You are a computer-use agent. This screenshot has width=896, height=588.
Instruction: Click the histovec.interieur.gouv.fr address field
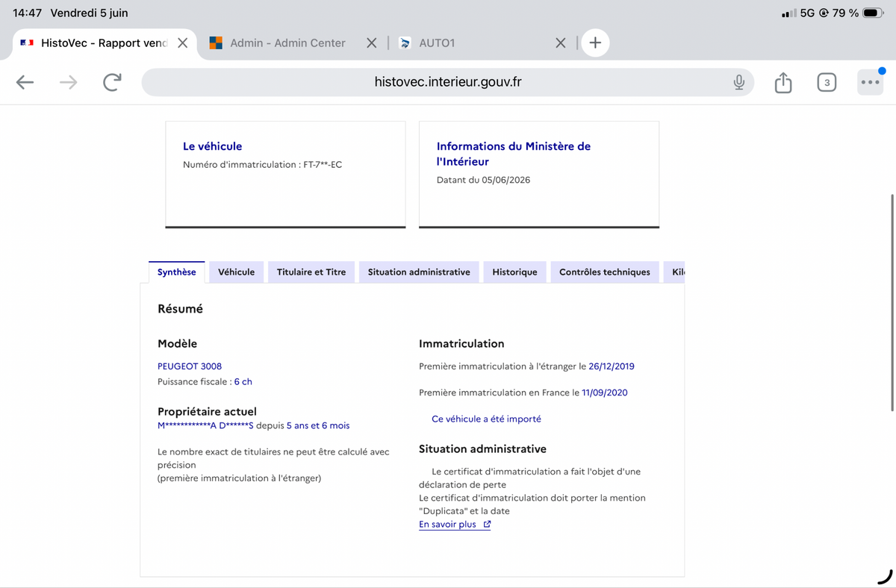(448, 82)
